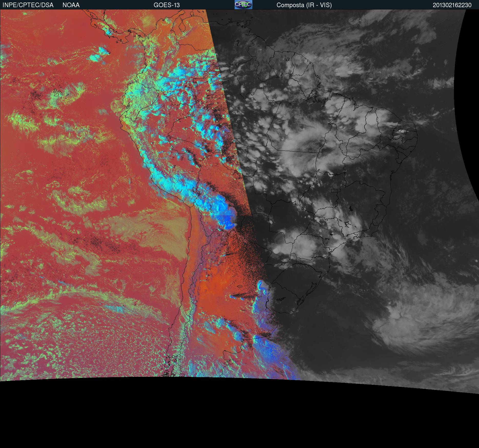Click the GOES-13 satellite label
The image size is (479, 448).
[166, 5]
